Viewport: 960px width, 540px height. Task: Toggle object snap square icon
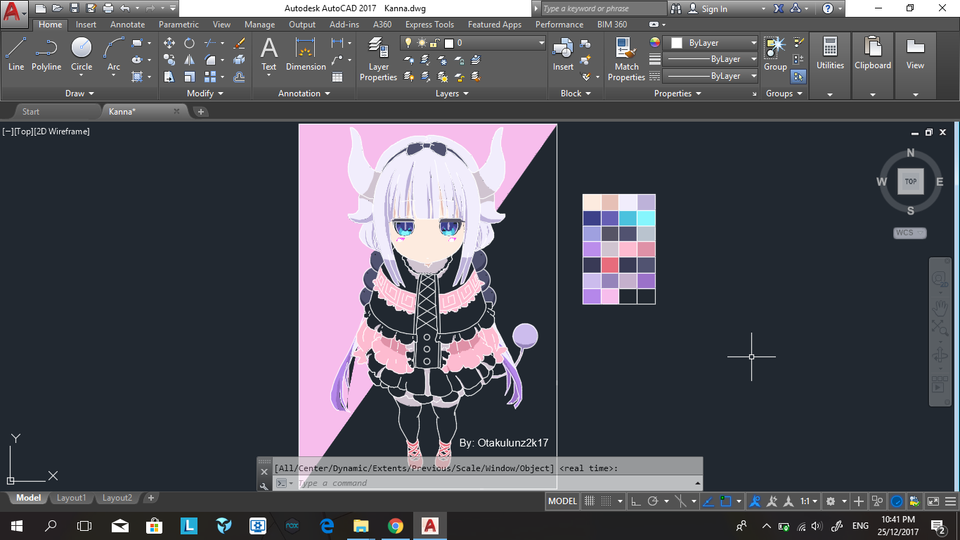[726, 501]
